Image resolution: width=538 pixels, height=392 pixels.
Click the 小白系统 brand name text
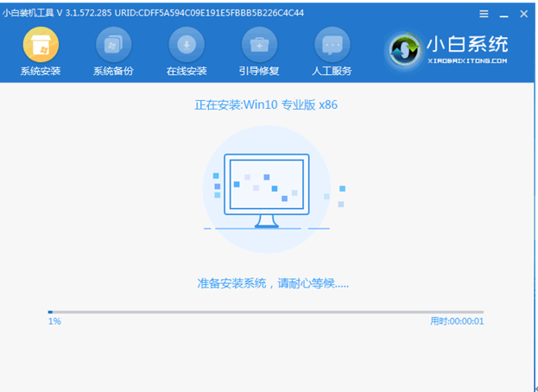click(467, 44)
